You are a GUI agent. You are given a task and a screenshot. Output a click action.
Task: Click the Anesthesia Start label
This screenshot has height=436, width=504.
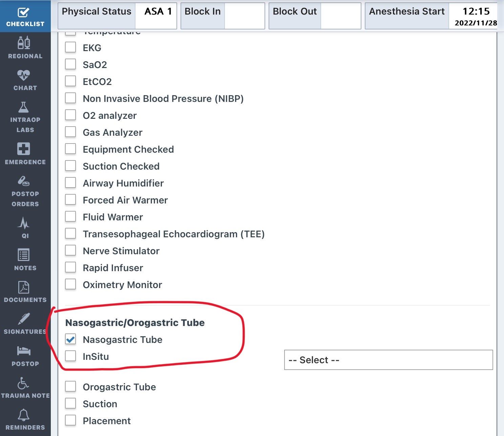tap(407, 12)
